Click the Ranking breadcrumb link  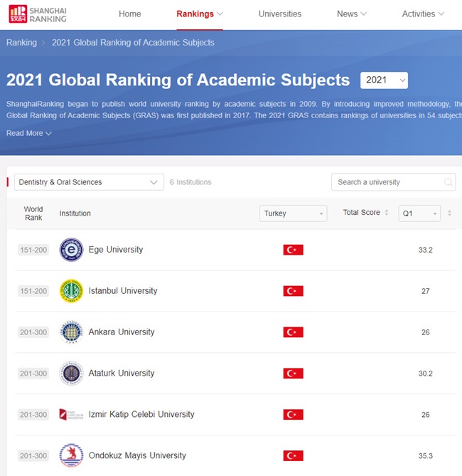(x=21, y=43)
